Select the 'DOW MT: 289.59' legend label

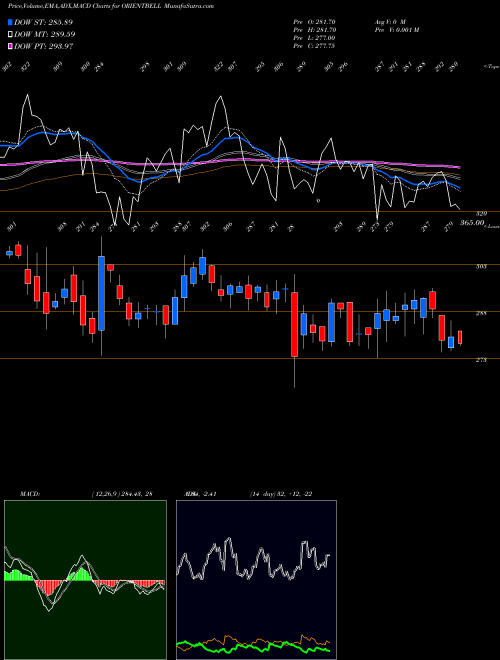point(45,34)
